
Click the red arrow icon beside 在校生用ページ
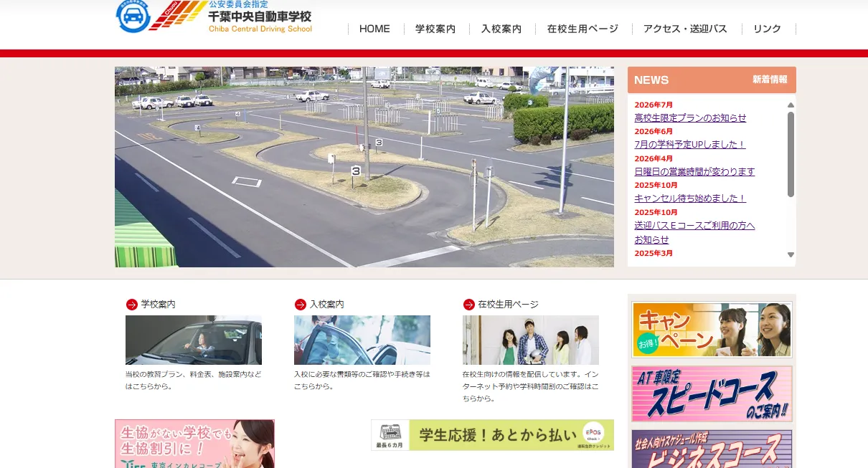[468, 305]
